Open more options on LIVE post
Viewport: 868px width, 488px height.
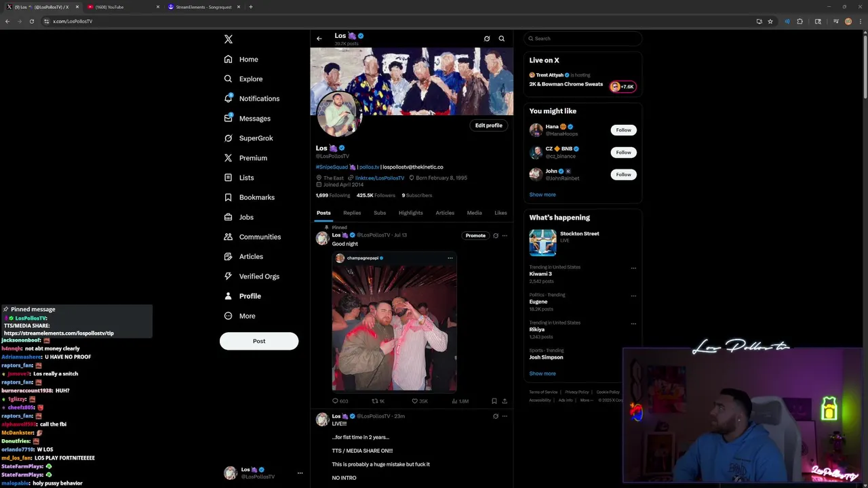(x=505, y=416)
